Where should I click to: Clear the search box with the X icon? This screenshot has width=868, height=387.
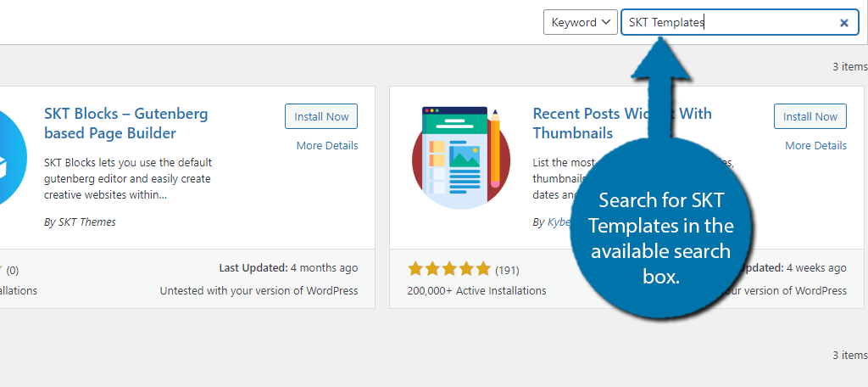pos(844,23)
